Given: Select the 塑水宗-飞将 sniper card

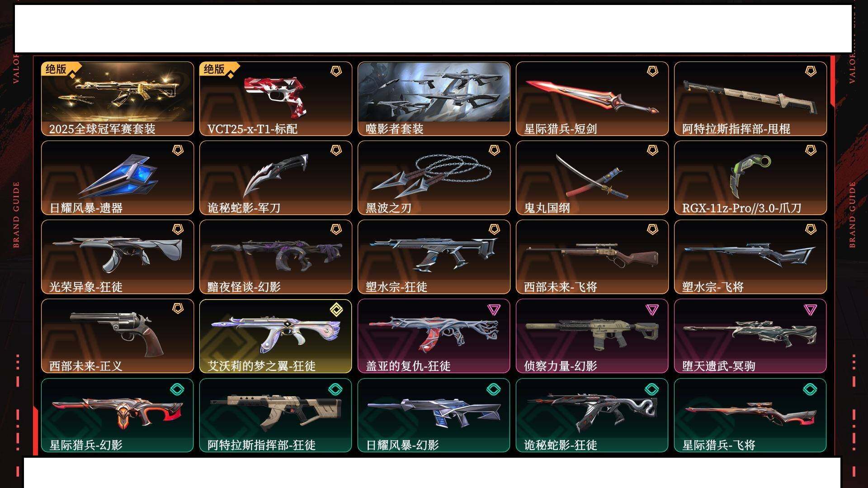Looking at the screenshot, I should point(750,257).
